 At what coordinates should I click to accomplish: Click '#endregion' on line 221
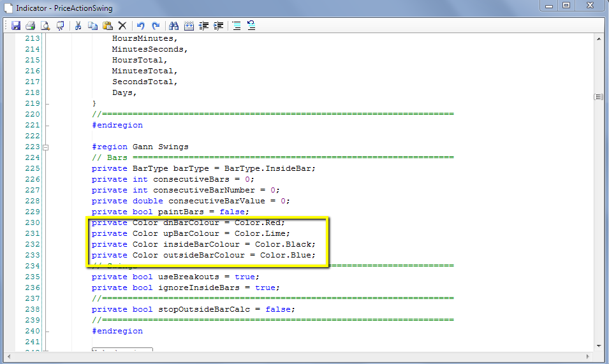(117, 125)
